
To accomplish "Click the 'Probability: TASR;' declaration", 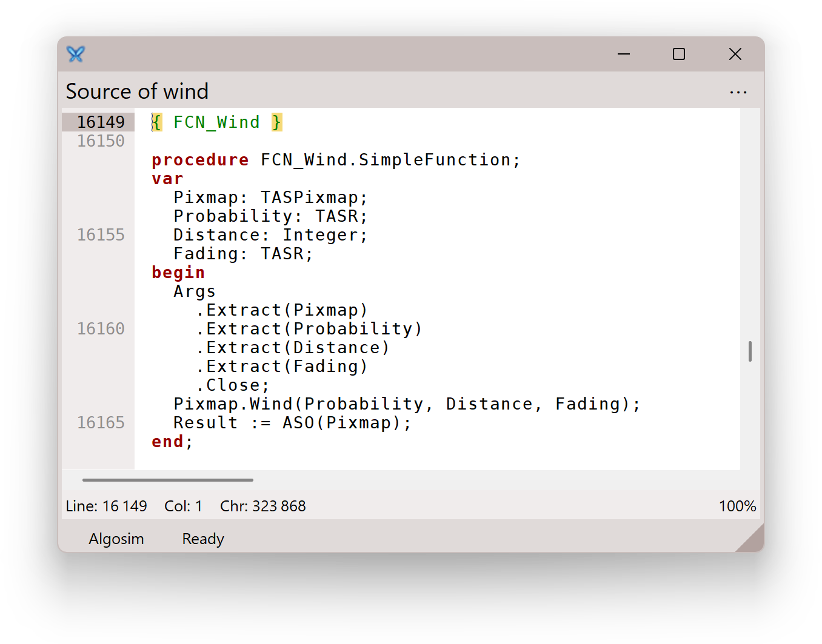I will pos(270,216).
